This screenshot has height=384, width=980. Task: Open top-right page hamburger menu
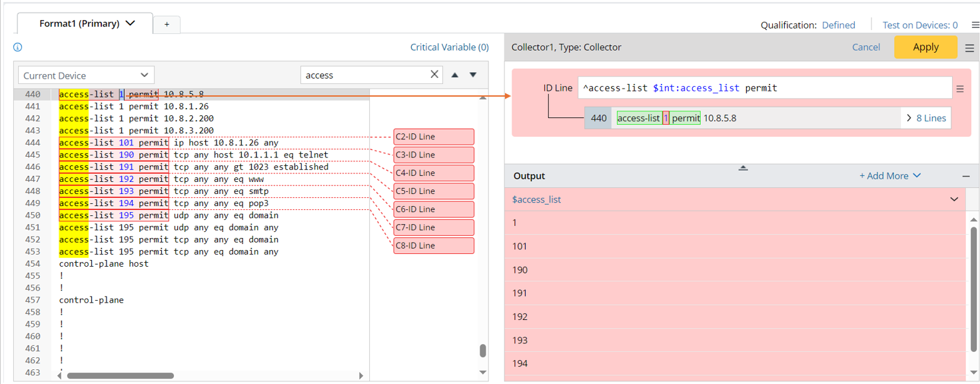(975, 25)
